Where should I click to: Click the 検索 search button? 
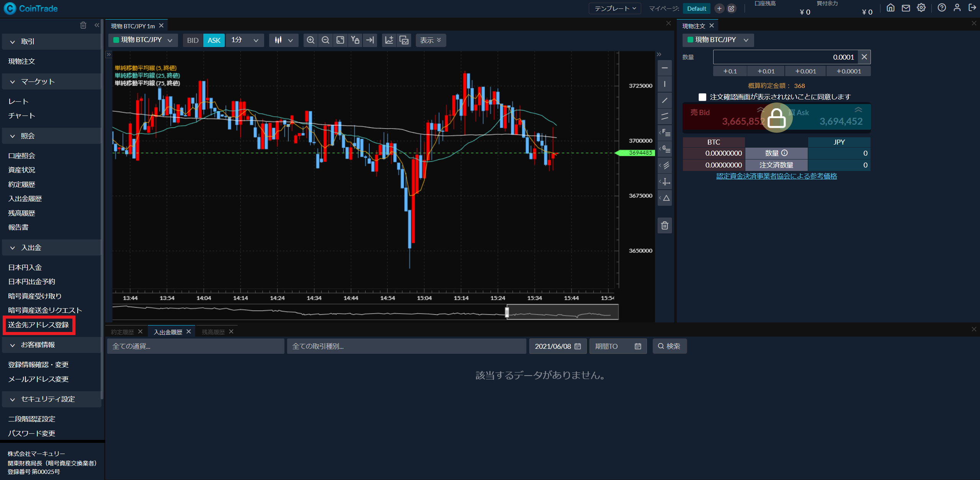[670, 346]
